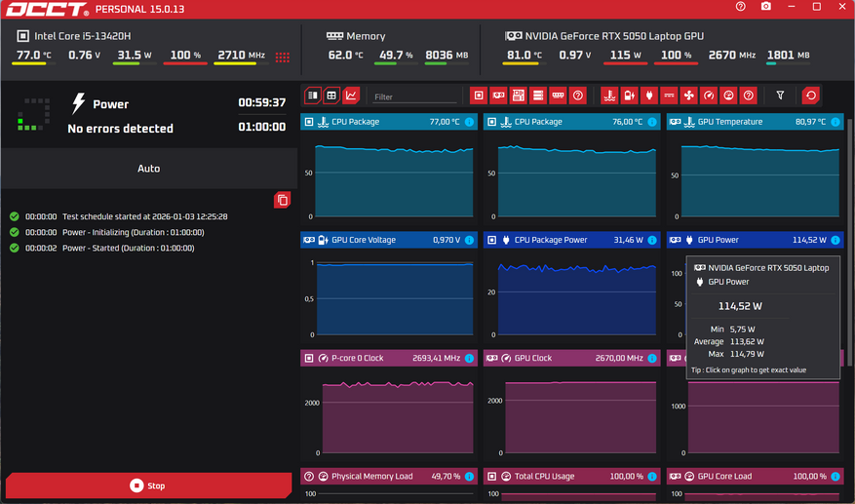This screenshot has height=504, width=855.
Task: Open the info button on GPU Core Voltage graph
Action: click(x=469, y=240)
